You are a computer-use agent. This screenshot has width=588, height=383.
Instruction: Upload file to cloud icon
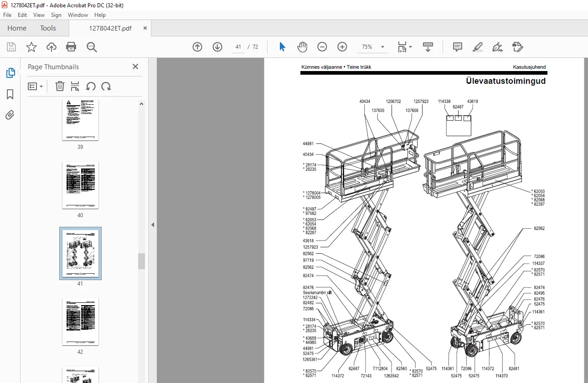[x=52, y=47]
